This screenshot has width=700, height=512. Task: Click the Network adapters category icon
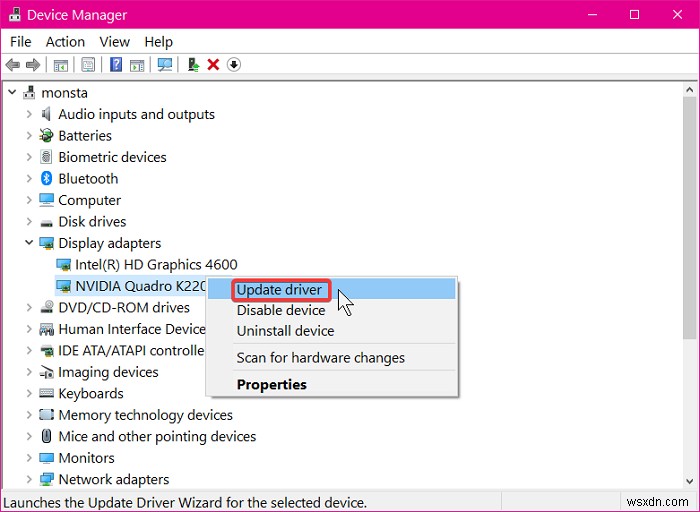point(46,479)
